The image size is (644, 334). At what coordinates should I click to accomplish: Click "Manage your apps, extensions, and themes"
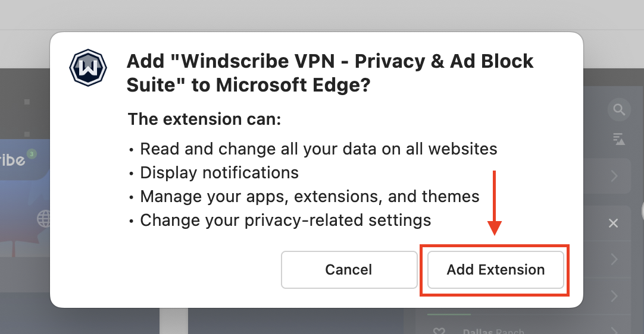tap(310, 197)
